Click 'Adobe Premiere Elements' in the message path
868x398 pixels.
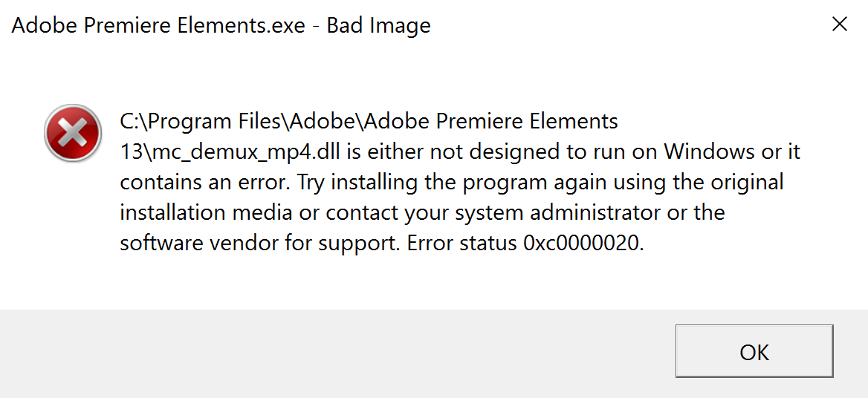(x=491, y=120)
